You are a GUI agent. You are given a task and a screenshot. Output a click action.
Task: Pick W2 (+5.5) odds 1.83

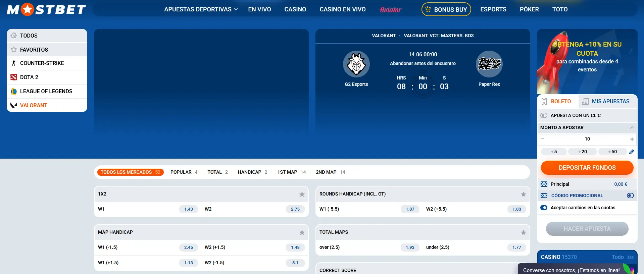tap(517, 209)
